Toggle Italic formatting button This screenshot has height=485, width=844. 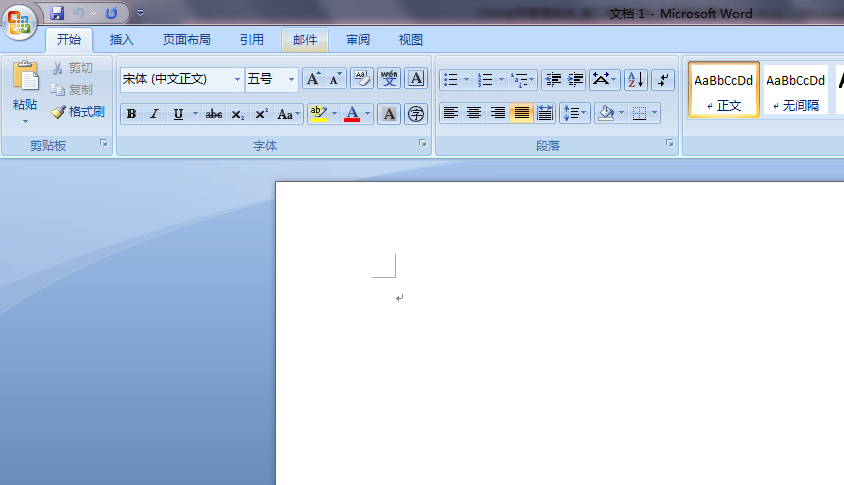coord(154,114)
